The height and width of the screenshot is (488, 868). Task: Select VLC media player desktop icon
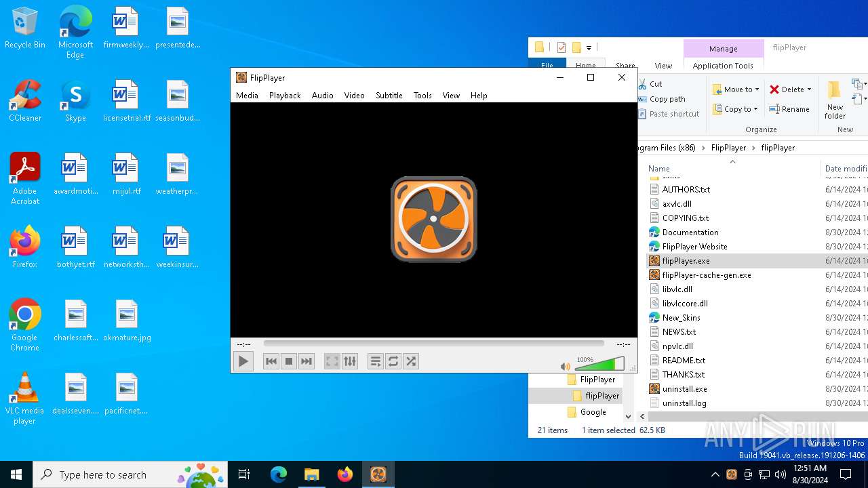(25, 398)
